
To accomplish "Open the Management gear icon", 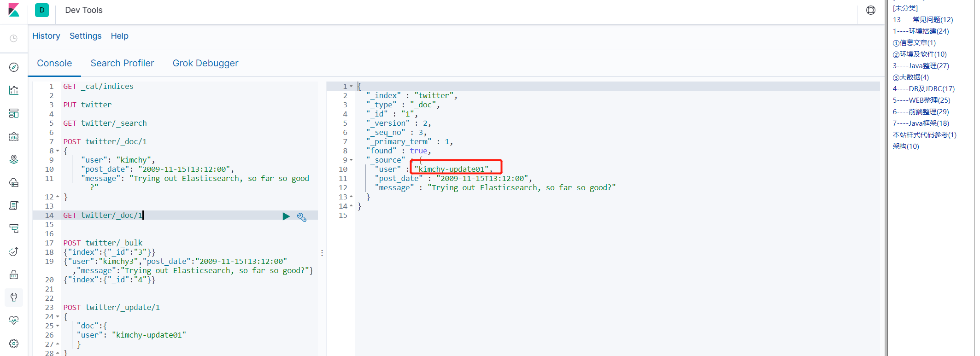I will pyautogui.click(x=14, y=344).
